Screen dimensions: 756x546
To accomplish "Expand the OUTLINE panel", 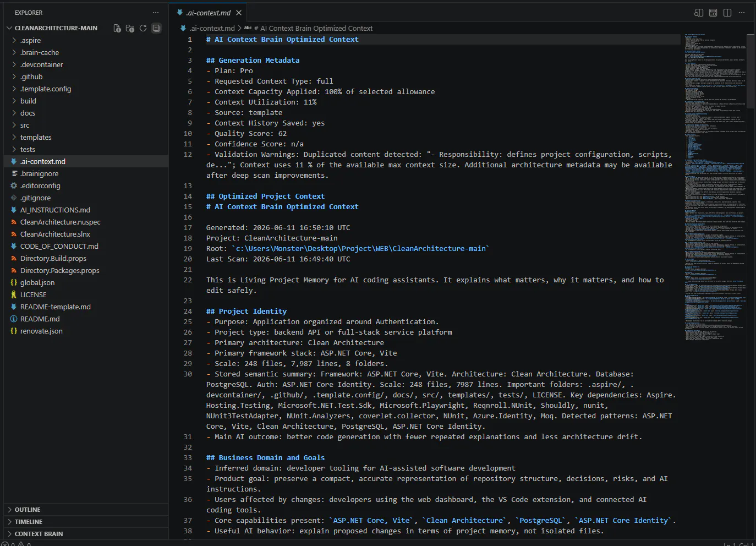I will [x=86, y=510].
